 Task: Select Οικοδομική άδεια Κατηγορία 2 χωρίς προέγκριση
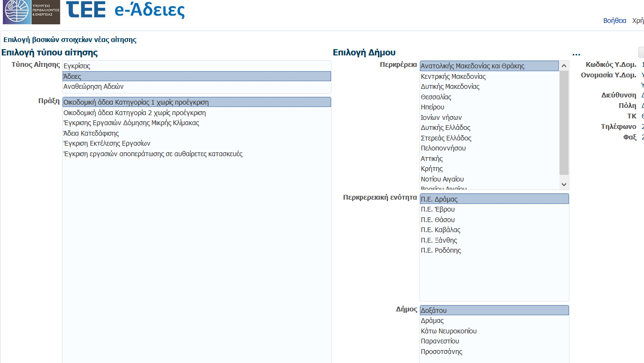[x=134, y=113]
